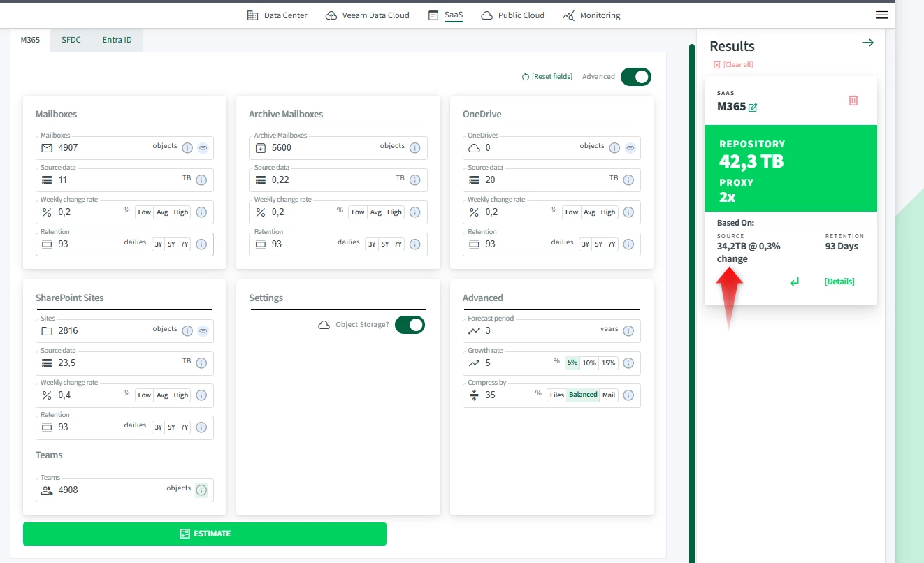Click the info icon for Mailboxes objects
The width and height of the screenshot is (924, 563).
[187, 148]
